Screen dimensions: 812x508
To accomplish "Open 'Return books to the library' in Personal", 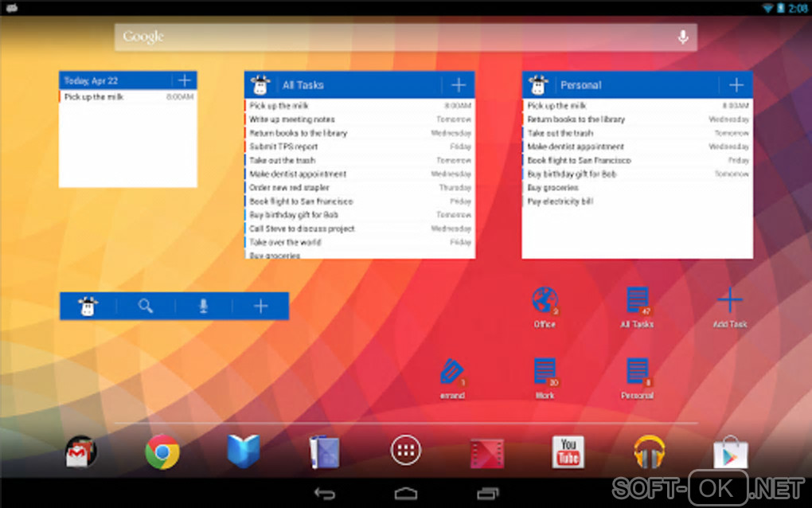I will [638, 119].
